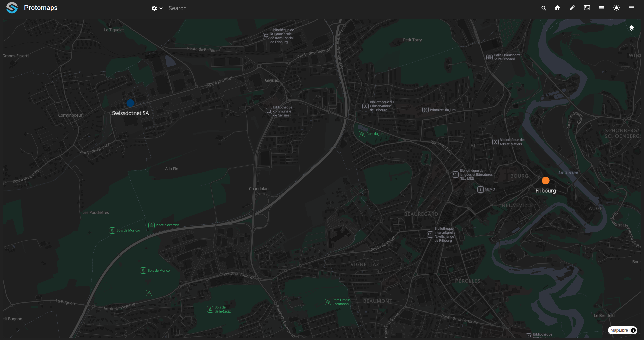This screenshot has height=340, width=644.
Task: Click the Petit Torry label
Action: (412, 40)
